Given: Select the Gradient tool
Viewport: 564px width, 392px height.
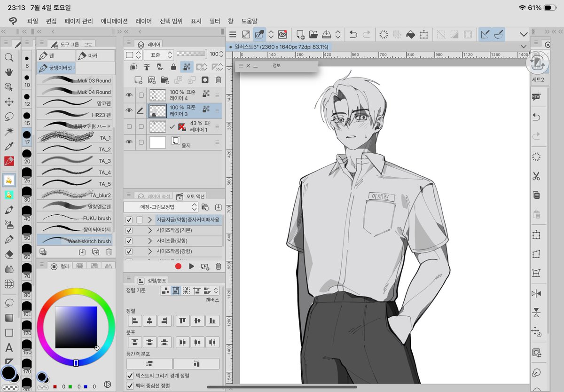Looking at the screenshot, I should 8,318.
